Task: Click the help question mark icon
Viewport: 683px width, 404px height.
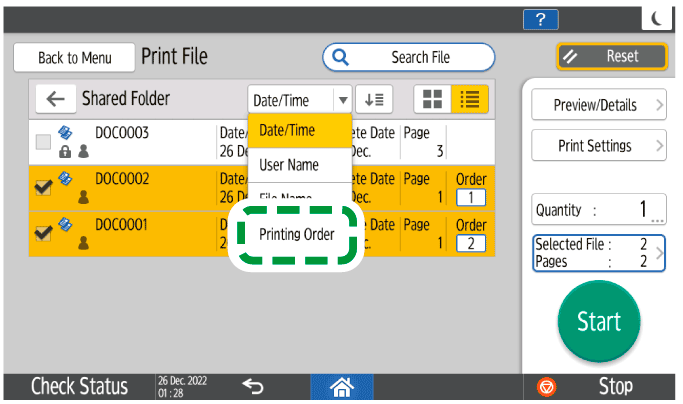Action: click(541, 19)
